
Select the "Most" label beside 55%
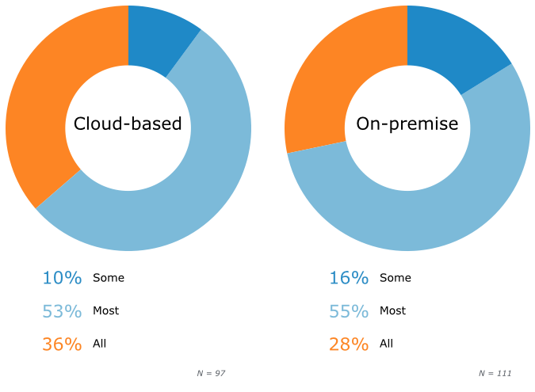point(392,311)
